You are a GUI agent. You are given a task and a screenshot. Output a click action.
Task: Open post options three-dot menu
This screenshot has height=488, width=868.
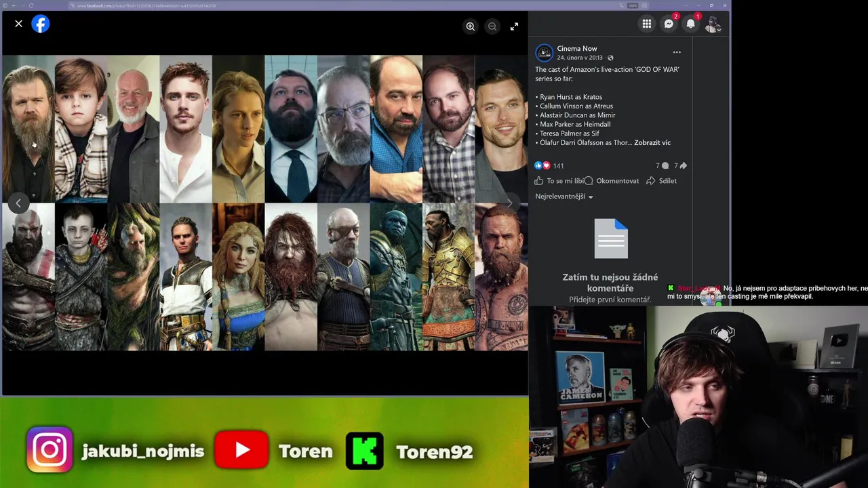(x=677, y=52)
